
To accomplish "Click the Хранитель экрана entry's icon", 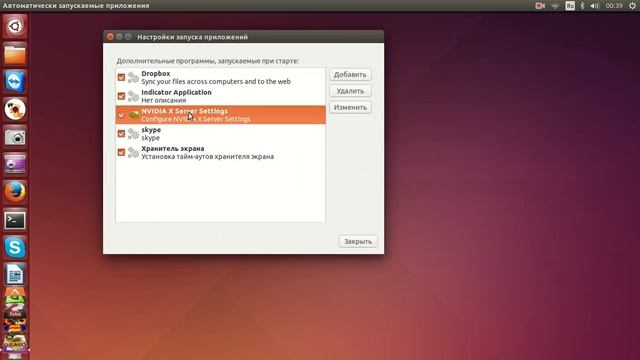I will coord(133,152).
